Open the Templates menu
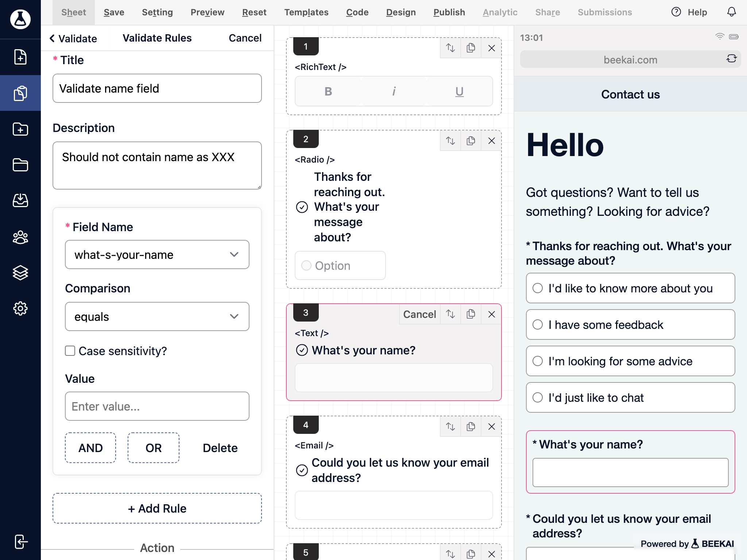 click(x=306, y=12)
